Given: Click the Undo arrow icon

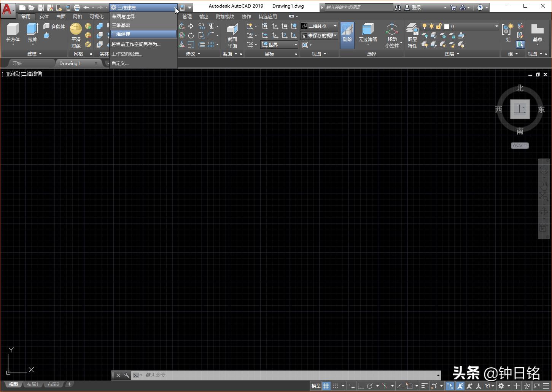Looking at the screenshot, I should [86, 7].
